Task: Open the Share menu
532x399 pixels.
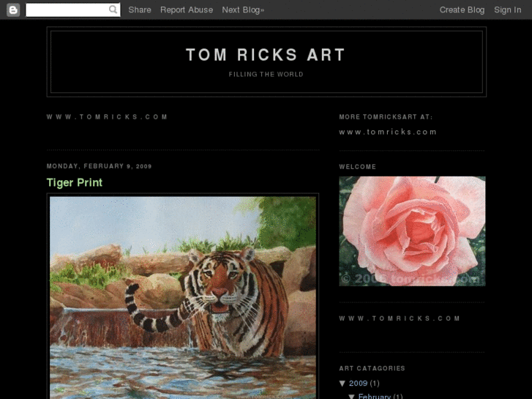Action: (x=140, y=10)
